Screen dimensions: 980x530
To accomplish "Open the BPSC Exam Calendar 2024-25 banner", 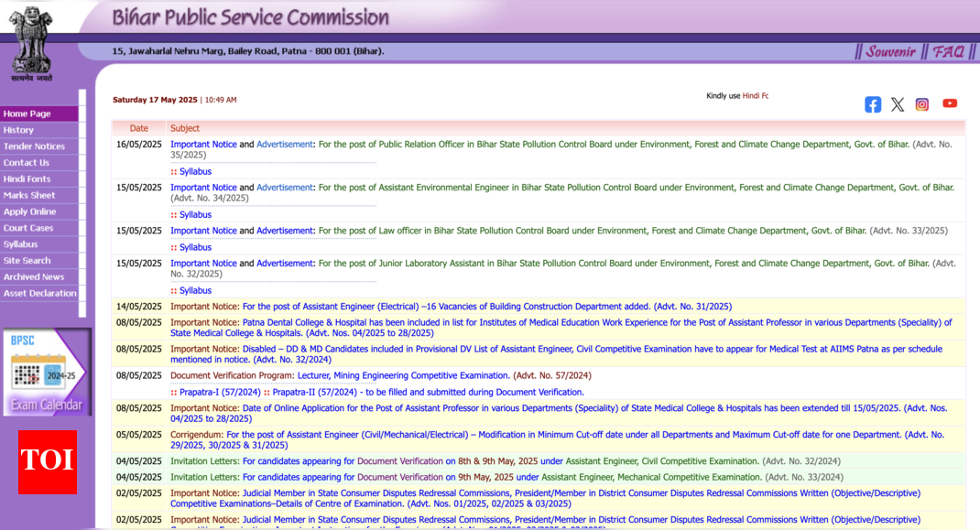I will pos(47,372).
